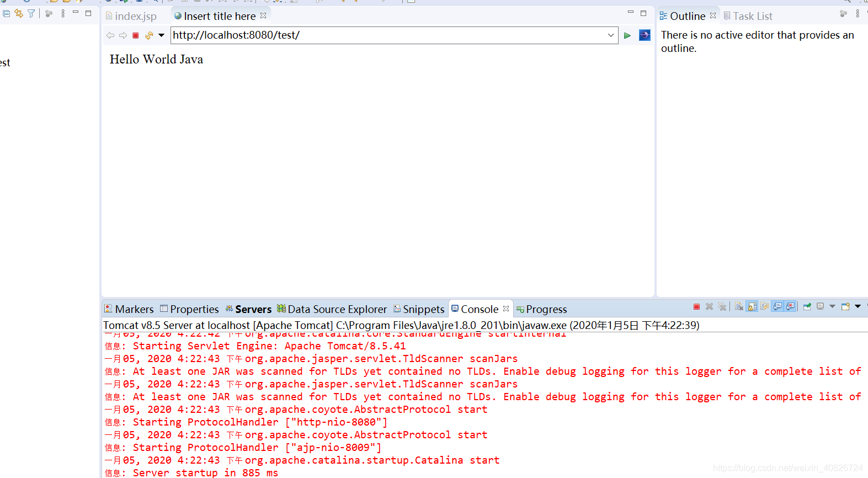Minimize the editor area
Image resolution: width=868 pixels, height=478 pixels.
point(631,12)
